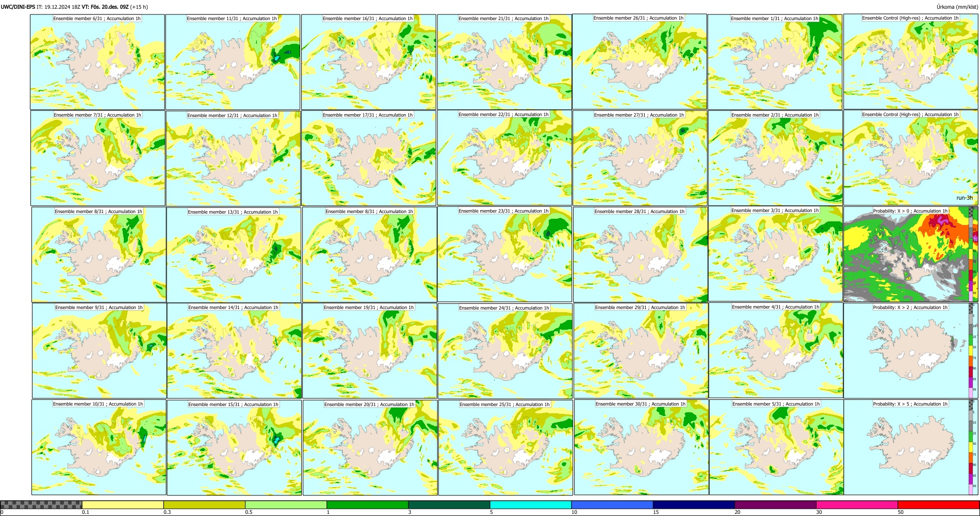Pick the olive 0.3–0.5 legend swatch
This screenshot has width=980, height=516.
coord(204,505)
